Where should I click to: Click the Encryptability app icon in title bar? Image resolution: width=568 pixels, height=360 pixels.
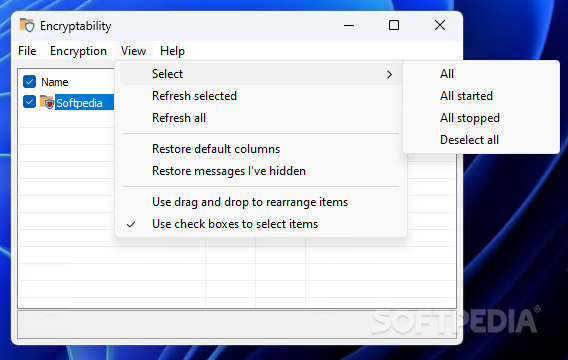coord(27,25)
